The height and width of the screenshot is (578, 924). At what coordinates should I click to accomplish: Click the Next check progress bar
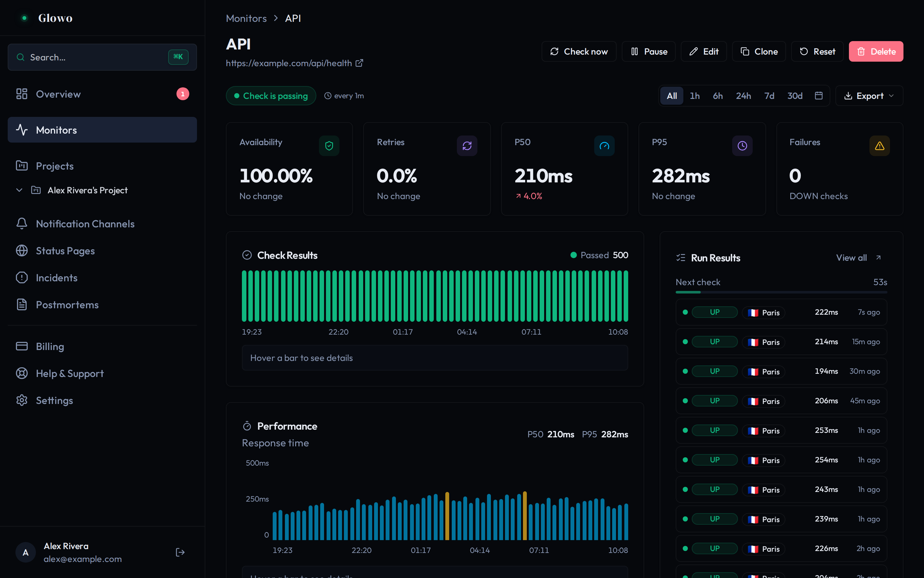[781, 292]
